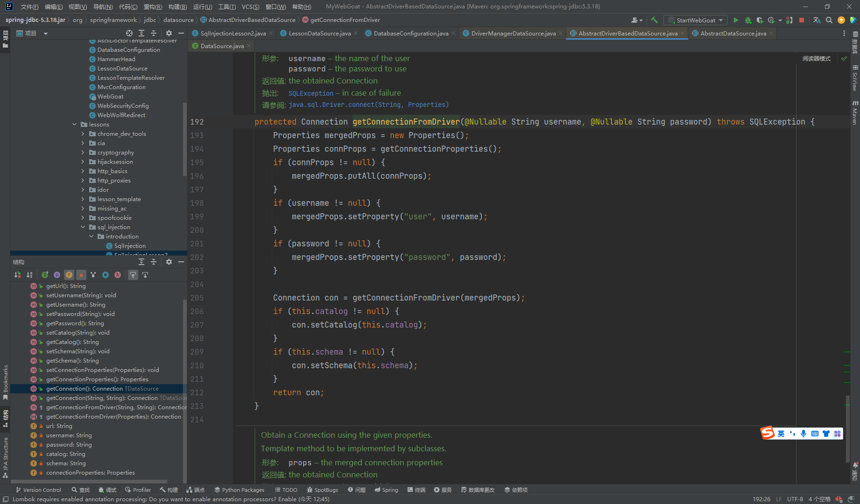The image size is (860, 504).
Task: Click the Sogou microphone voice input icon
Action: pyautogui.click(x=804, y=434)
